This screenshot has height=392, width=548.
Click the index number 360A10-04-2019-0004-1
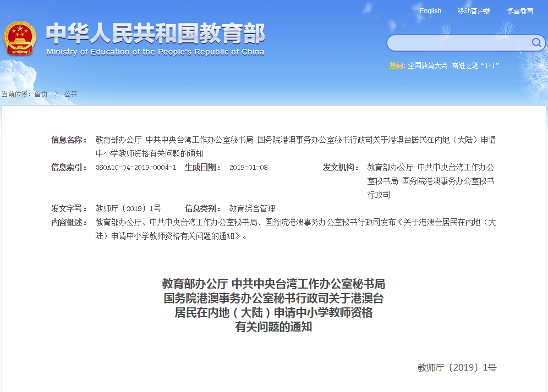point(136,168)
